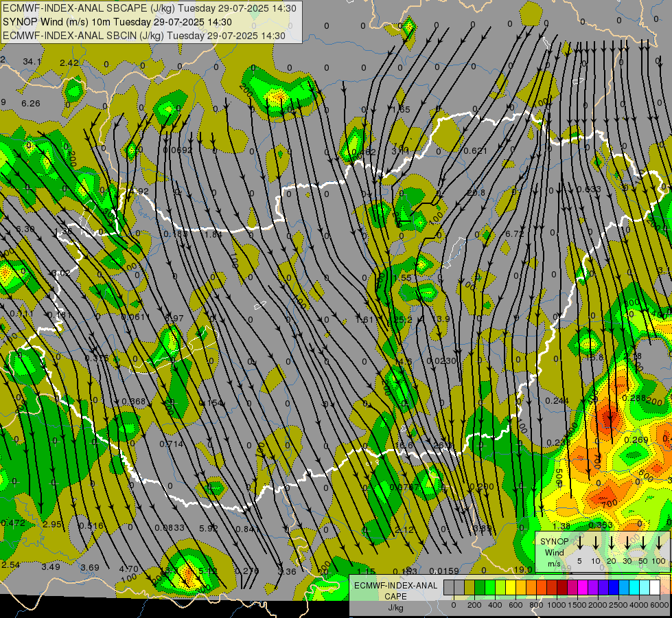Click the 15.8 value on the map

[594, 357]
